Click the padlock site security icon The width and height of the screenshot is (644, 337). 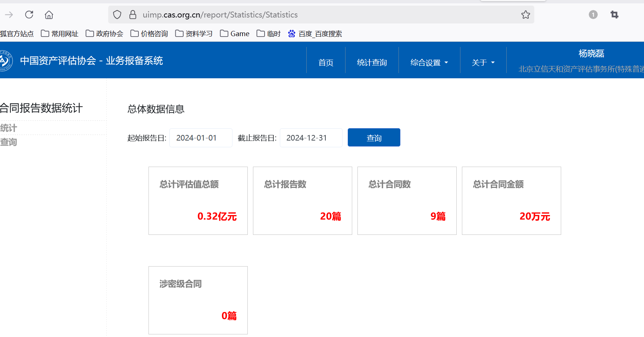pyautogui.click(x=132, y=15)
